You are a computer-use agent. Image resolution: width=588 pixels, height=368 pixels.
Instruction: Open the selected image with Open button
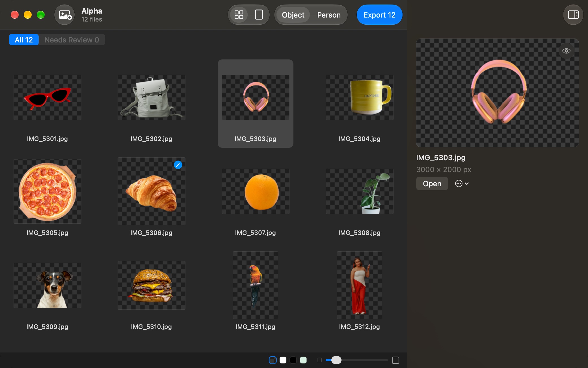click(432, 183)
